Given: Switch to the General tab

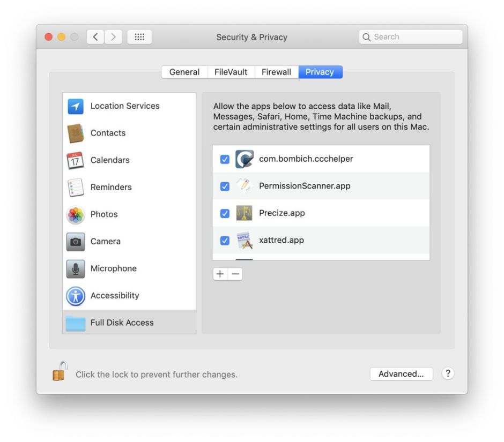Looking at the screenshot, I should coord(184,71).
